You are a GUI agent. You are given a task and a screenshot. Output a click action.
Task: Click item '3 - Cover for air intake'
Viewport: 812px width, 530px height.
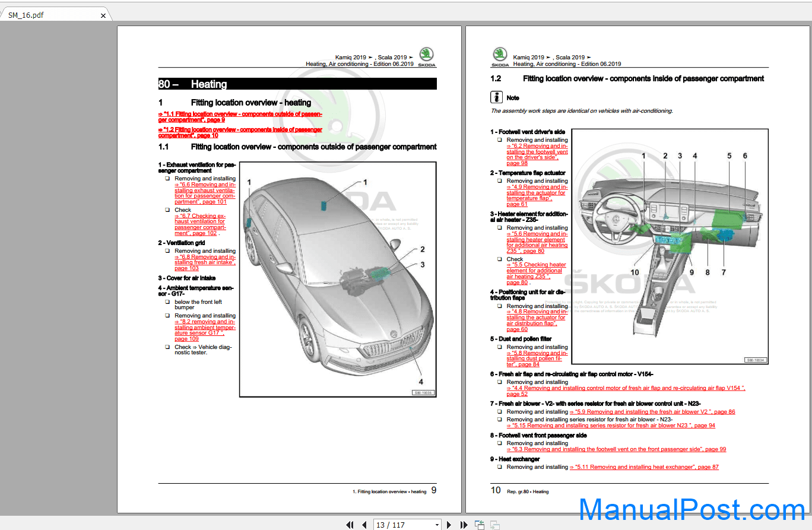pos(187,278)
